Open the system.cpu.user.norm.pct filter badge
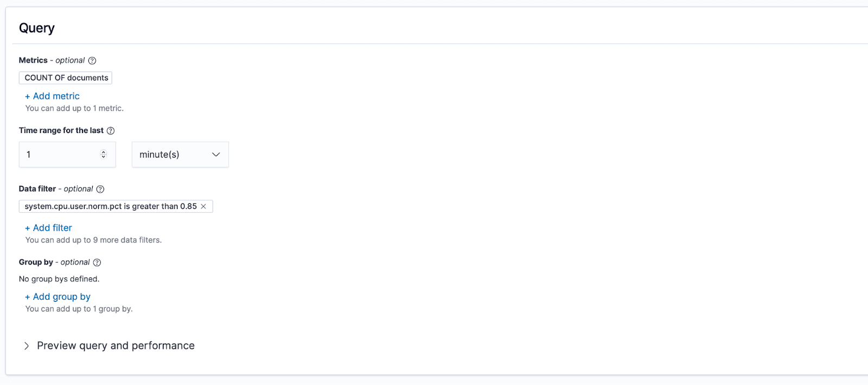The width and height of the screenshot is (868, 385). click(110, 206)
